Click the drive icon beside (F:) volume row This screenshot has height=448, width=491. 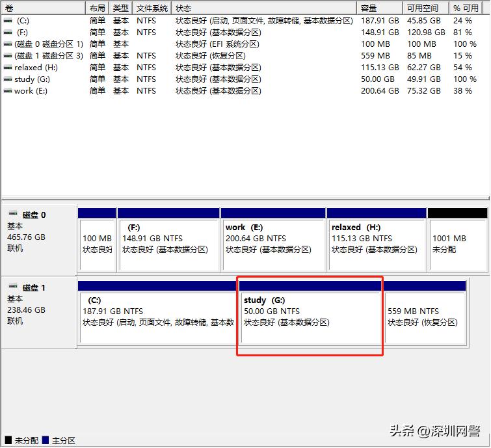tap(8, 33)
